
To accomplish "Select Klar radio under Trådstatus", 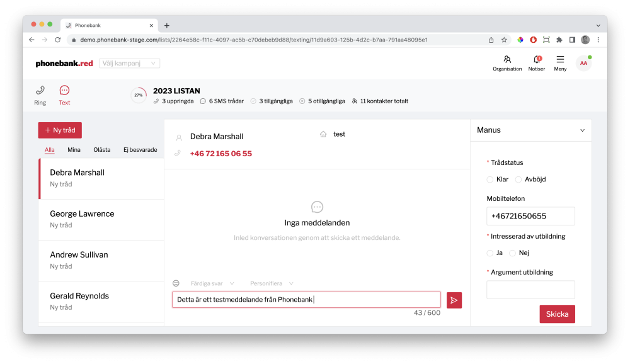I will point(490,179).
